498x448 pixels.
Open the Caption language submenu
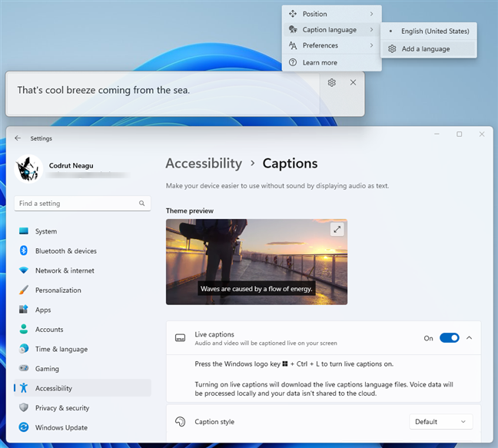click(x=331, y=30)
